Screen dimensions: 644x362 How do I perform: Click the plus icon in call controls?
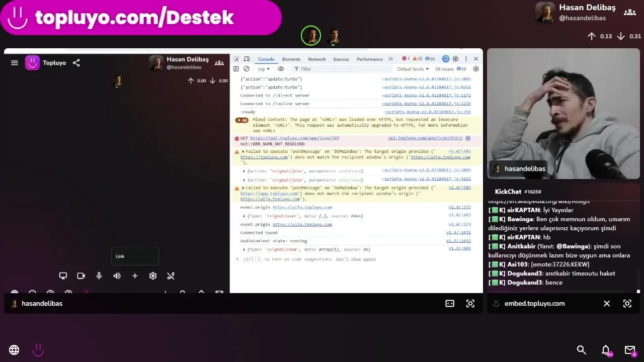pos(135,276)
